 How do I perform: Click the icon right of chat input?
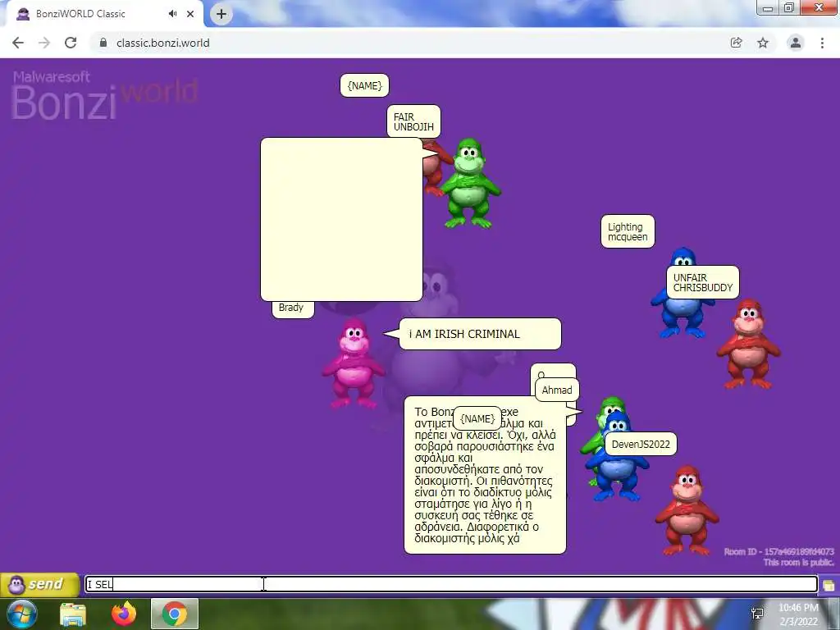pos(829,585)
